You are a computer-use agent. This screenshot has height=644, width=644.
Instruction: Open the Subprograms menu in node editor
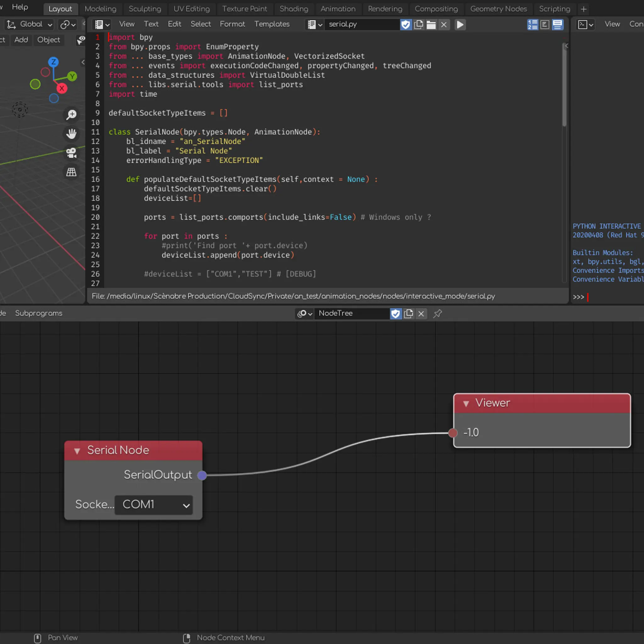pyautogui.click(x=39, y=313)
